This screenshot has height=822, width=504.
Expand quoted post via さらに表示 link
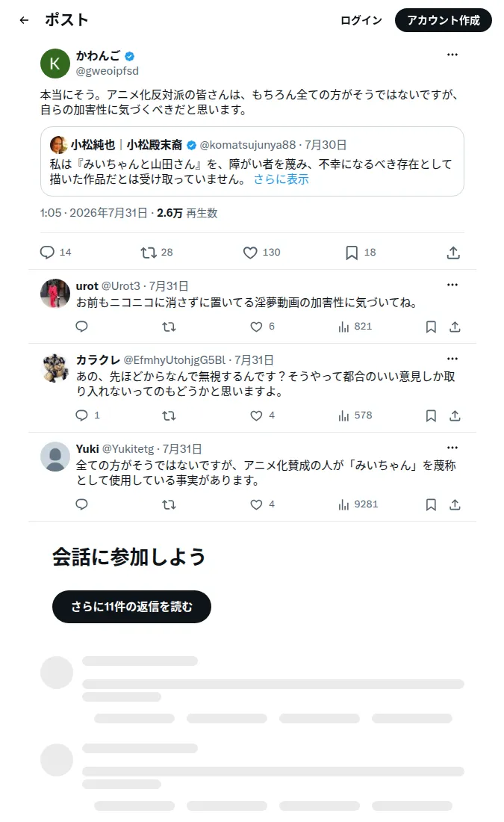tap(281, 179)
